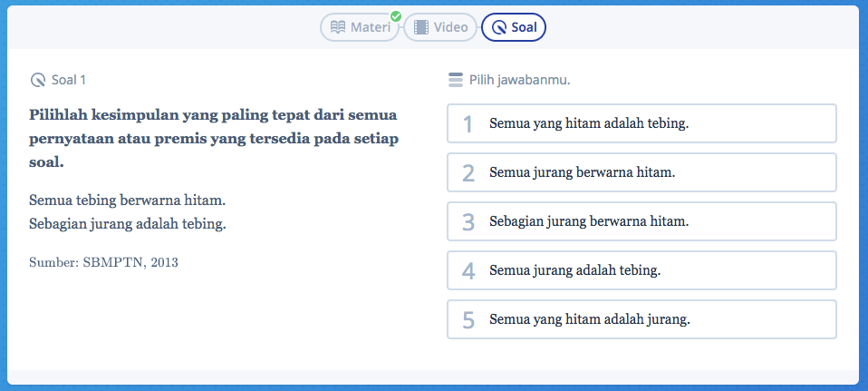868x391 pixels.
Task: Click the film strip icon on Video tab
Action: (x=420, y=27)
